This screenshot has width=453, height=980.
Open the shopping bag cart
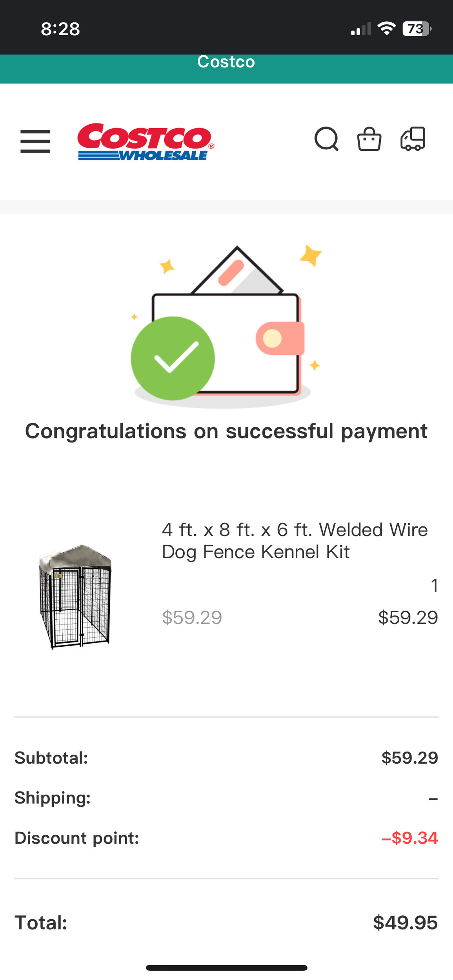[369, 139]
